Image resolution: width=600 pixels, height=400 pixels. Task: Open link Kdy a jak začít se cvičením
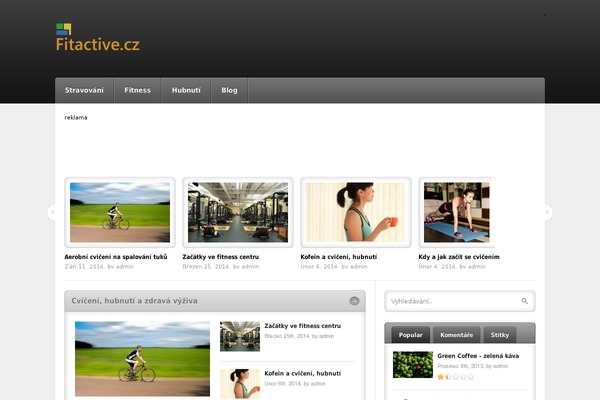point(459,257)
